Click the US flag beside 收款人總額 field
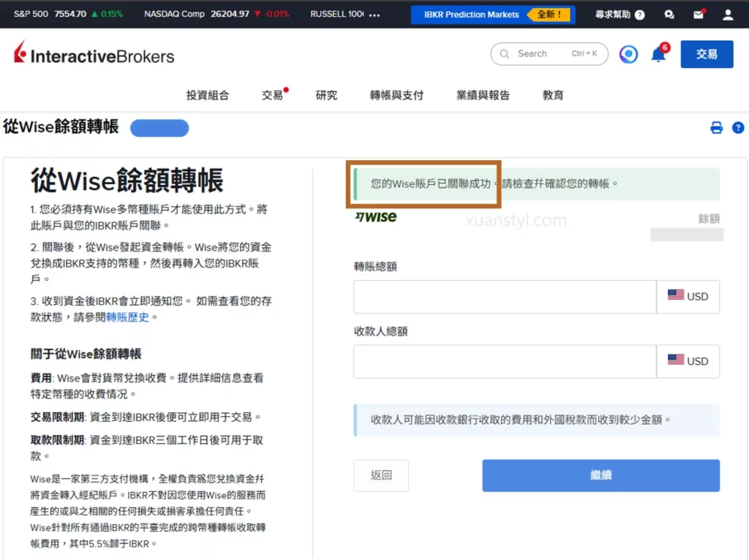This screenshot has height=560, width=749. pyautogui.click(x=675, y=359)
